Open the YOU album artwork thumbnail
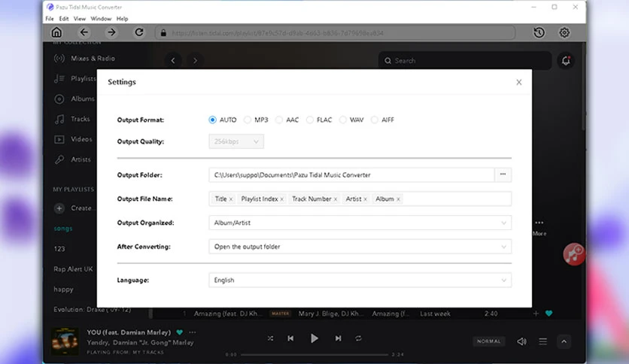 pos(65,341)
